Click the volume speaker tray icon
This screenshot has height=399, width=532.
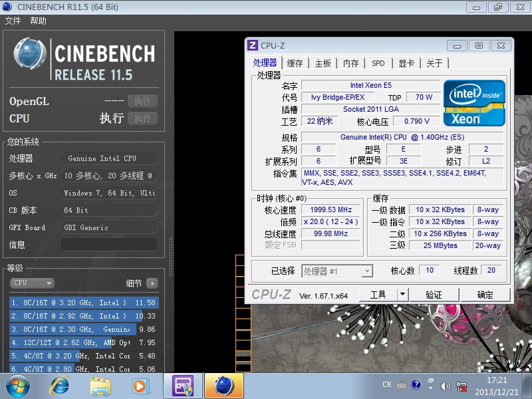(x=445, y=386)
